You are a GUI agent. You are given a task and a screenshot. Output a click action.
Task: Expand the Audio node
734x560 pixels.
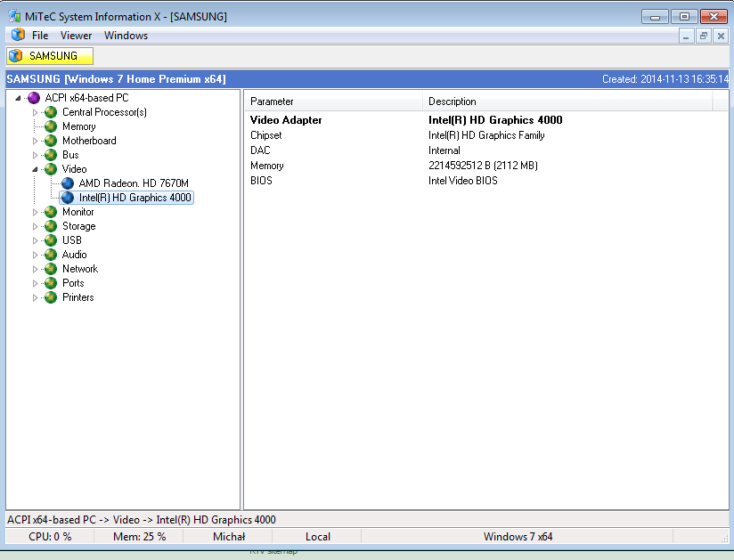pyautogui.click(x=35, y=255)
